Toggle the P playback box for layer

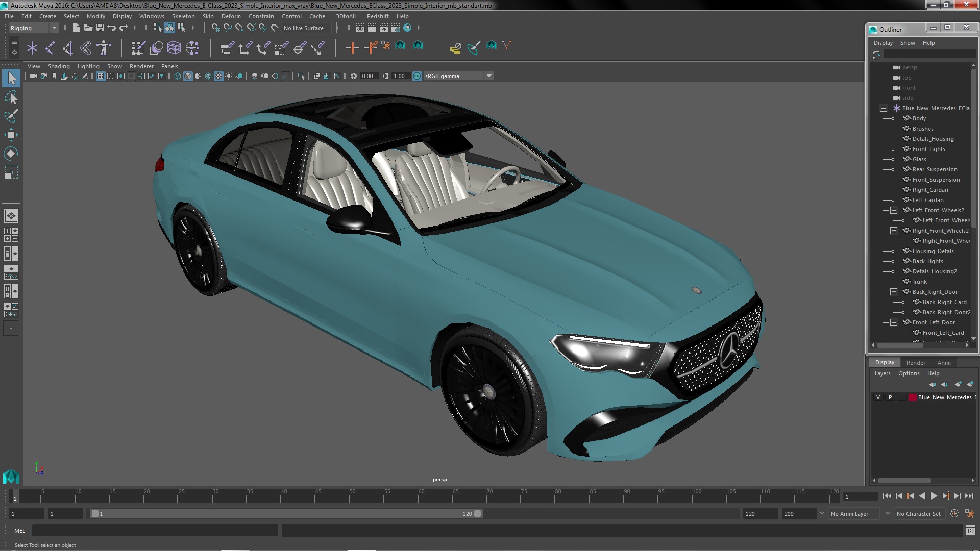coord(890,397)
